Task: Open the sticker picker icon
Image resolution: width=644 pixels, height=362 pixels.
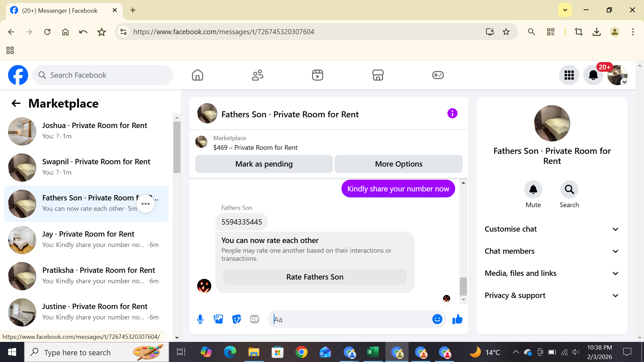Action: pyautogui.click(x=236, y=319)
